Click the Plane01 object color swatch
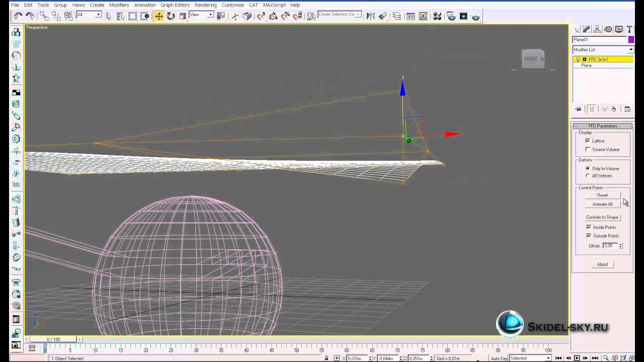This screenshot has width=644, height=362. pos(630,40)
